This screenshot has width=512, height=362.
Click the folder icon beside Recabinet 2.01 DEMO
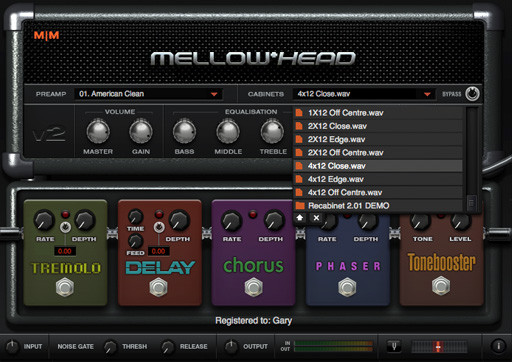tap(300, 206)
